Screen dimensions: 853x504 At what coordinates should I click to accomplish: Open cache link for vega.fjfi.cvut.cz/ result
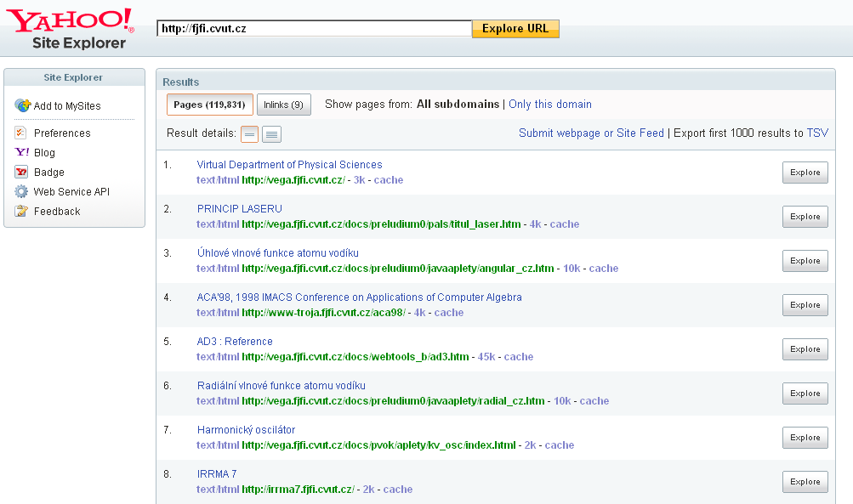pos(389,180)
